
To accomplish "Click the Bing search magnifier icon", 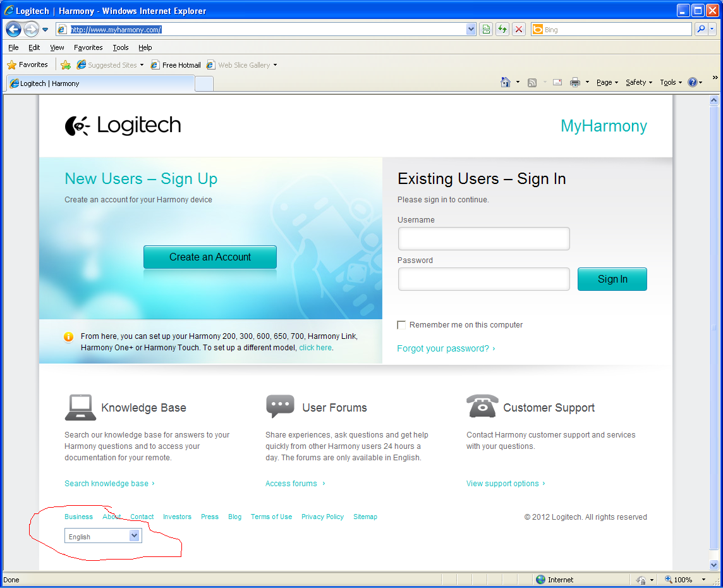I will 701,29.
